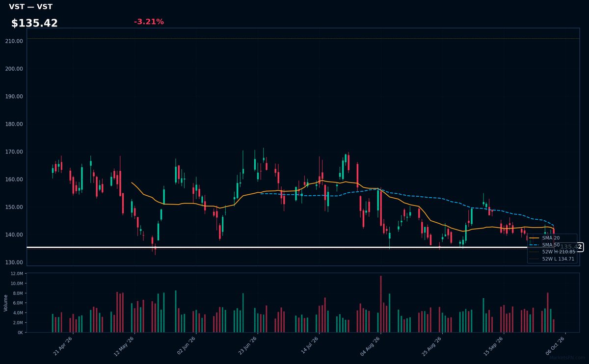
Task: Select the 2.0M volume axis label
Action: point(17,323)
